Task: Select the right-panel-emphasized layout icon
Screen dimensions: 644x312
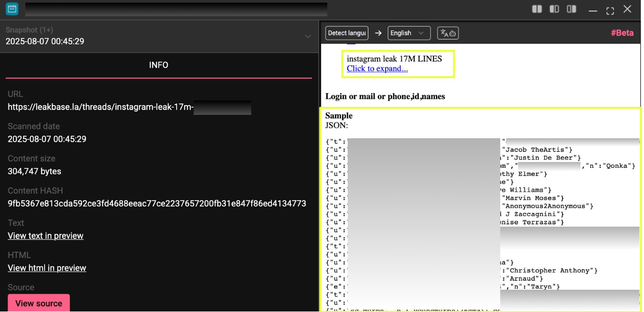Action: (x=571, y=9)
